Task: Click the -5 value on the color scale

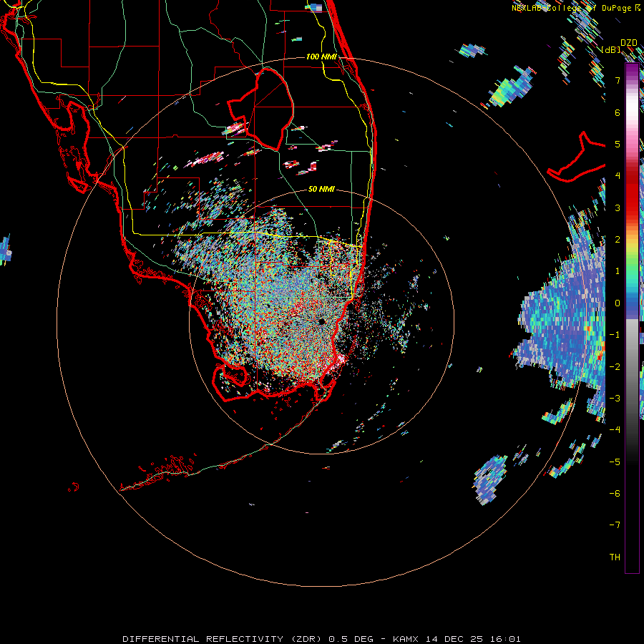Action: click(615, 462)
